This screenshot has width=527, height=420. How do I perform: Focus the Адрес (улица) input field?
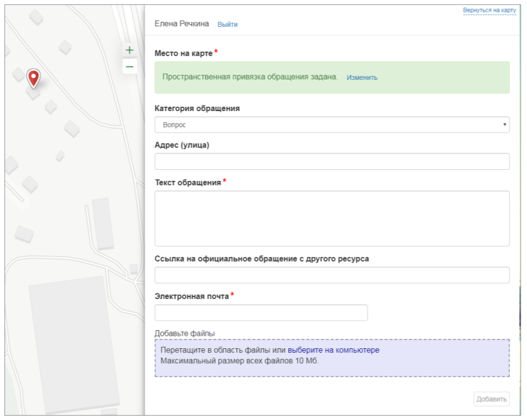click(332, 162)
